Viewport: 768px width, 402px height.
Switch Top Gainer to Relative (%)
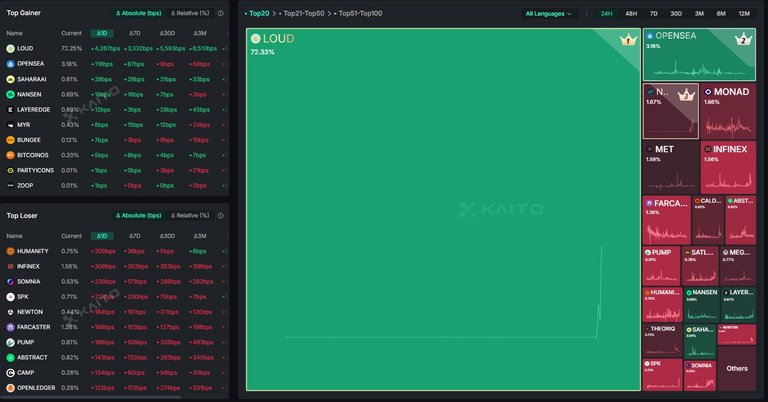click(190, 13)
